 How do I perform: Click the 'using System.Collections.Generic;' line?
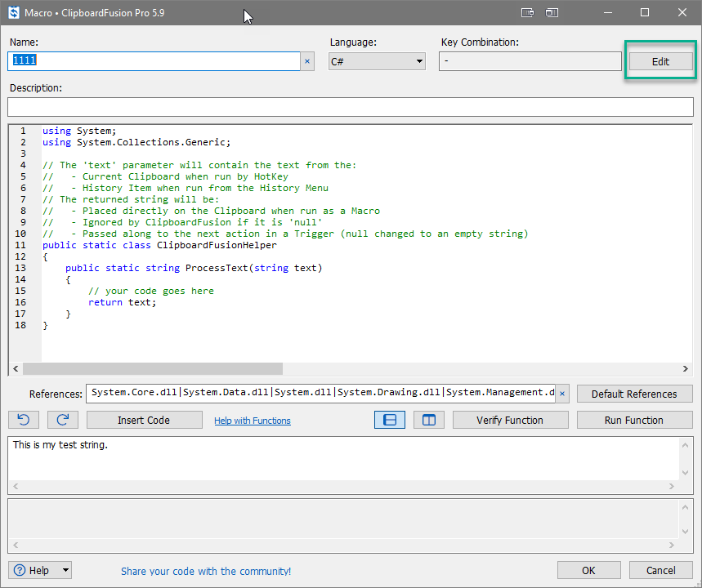pyautogui.click(x=136, y=142)
